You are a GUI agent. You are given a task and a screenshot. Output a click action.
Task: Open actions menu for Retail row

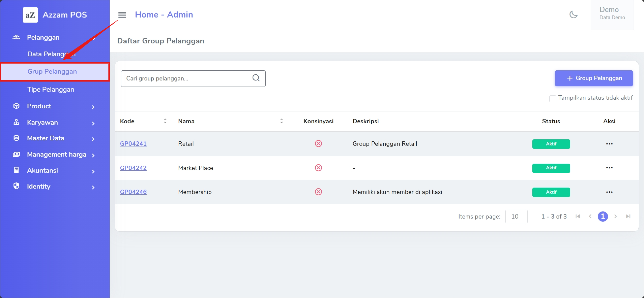[x=609, y=144]
